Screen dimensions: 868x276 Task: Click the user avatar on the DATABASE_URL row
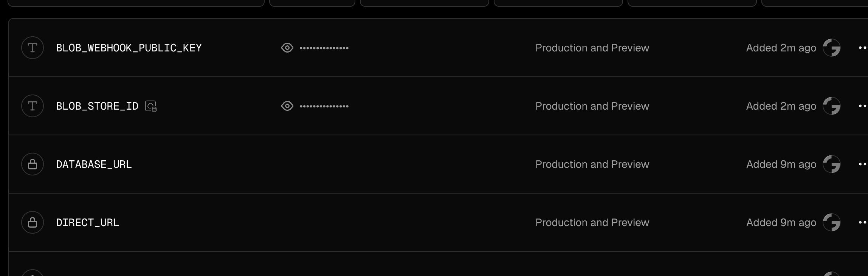point(832,164)
